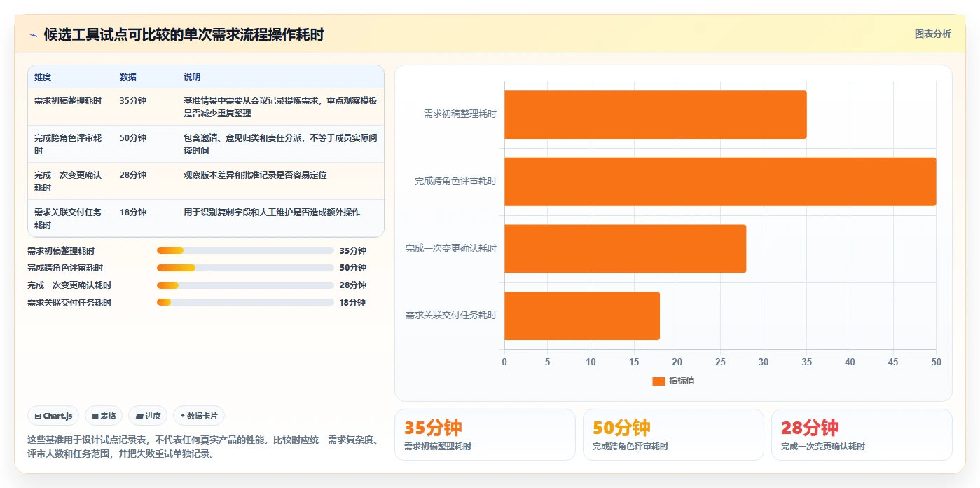Screen dimensions: 980x488
Task: Click the orange 需求初稿整理耗时 chart bar
Action: (x=656, y=114)
